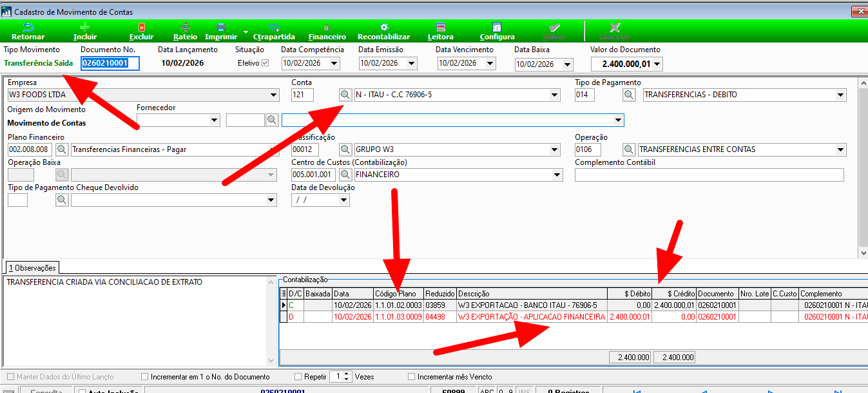
Task: Expand the TRANSFERENCIAS - DEBITO dropdown
Action: pos(840,95)
